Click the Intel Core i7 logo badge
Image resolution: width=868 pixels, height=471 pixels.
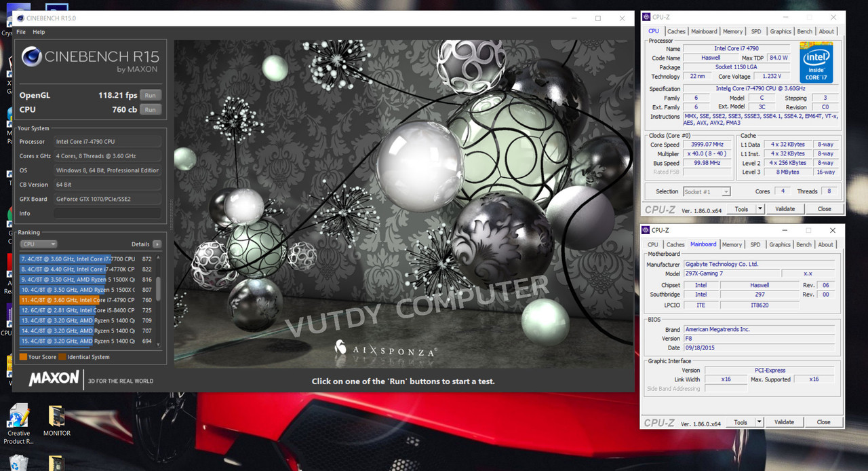(x=816, y=62)
